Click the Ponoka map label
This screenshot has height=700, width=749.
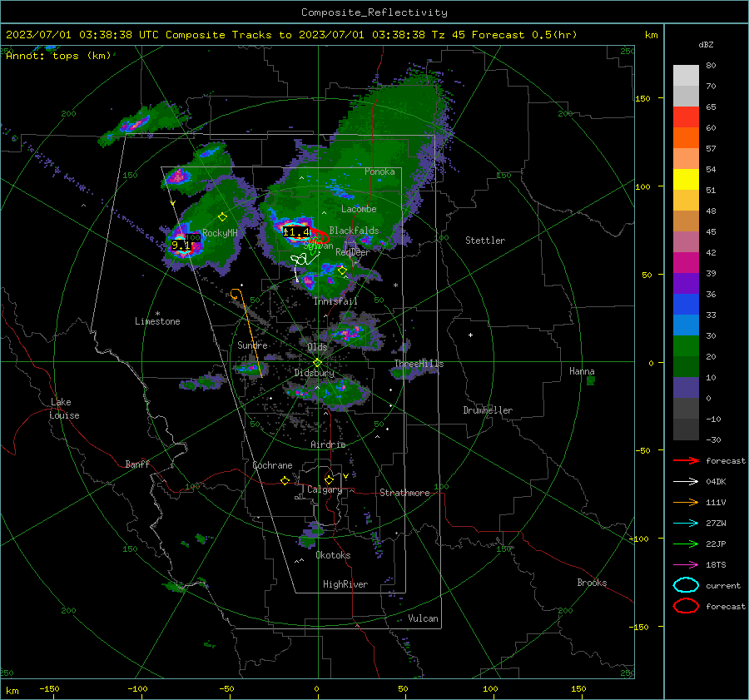pyautogui.click(x=379, y=171)
